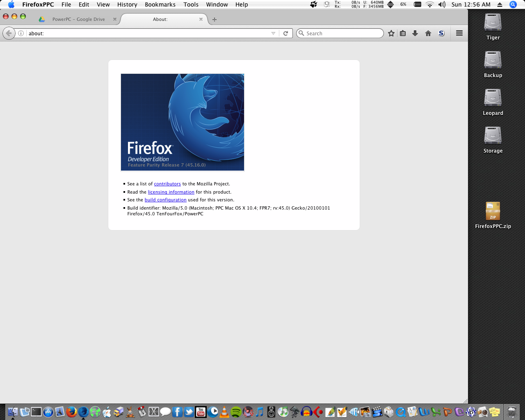Open URL bar history dropdown arrow
This screenshot has width=525, height=420.
click(x=273, y=33)
